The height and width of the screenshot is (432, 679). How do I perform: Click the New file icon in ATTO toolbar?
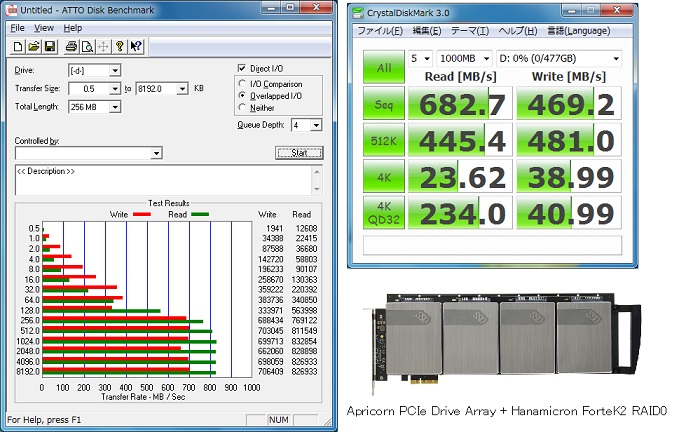(18, 46)
